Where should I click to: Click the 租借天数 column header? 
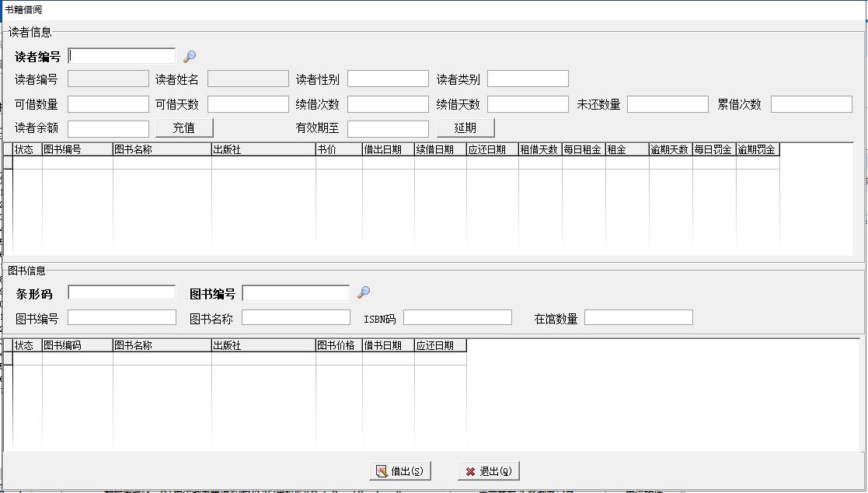pos(540,149)
